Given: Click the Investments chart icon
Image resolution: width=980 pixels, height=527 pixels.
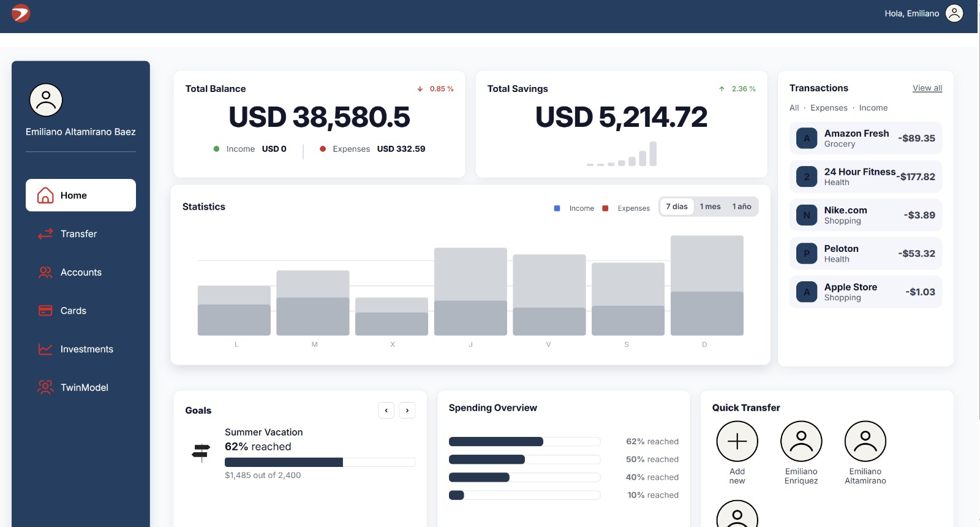Looking at the screenshot, I should (45, 349).
